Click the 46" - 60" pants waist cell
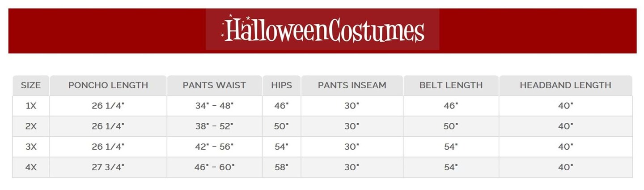 click(214, 167)
